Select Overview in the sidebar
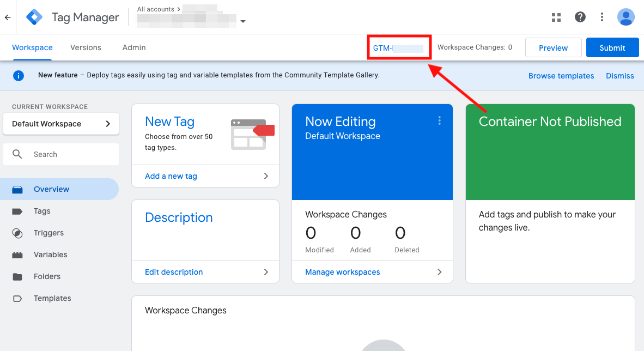Viewport: 644px width, 351px height. (x=59, y=189)
